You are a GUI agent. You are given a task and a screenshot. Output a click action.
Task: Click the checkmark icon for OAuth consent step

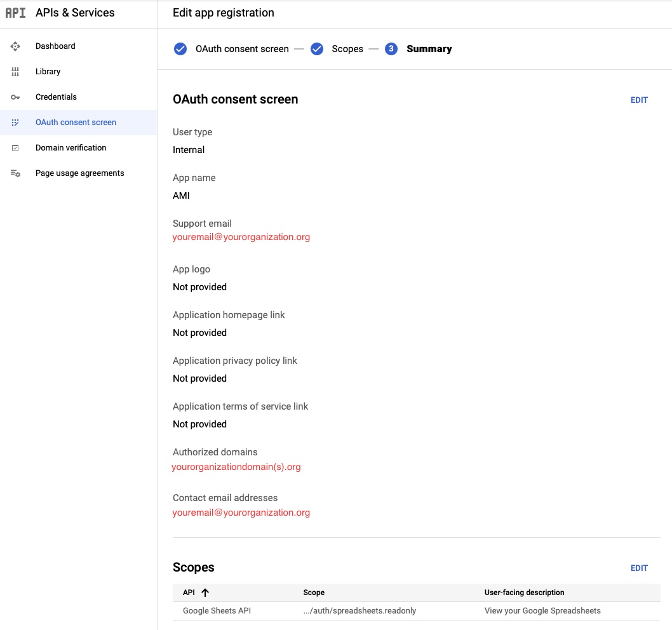[180, 49]
